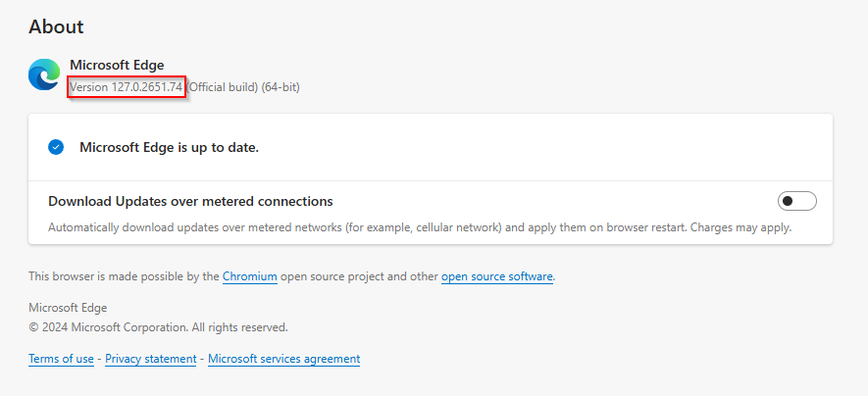Viewport: 868px width, 396px height.
Task: Click the version number 127.0.2651.74
Action: tap(147, 87)
